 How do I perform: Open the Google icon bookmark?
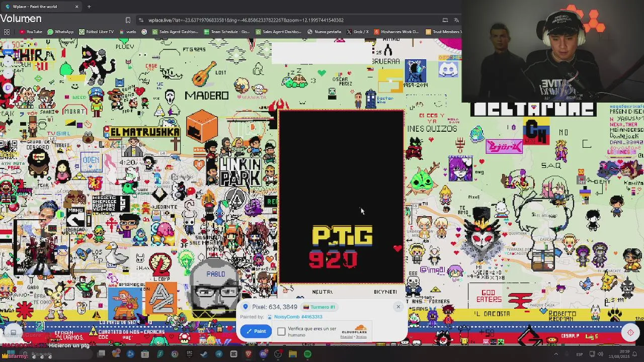coord(144,32)
